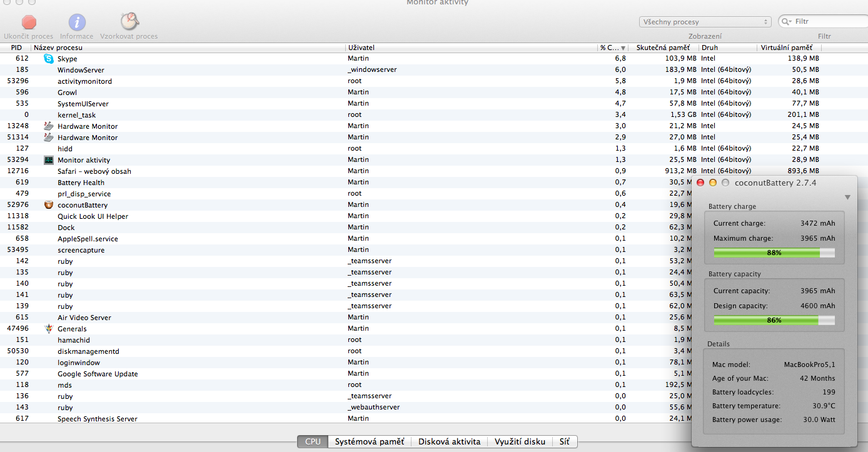Select the WindowServer process row
868x452 pixels.
coord(434,70)
